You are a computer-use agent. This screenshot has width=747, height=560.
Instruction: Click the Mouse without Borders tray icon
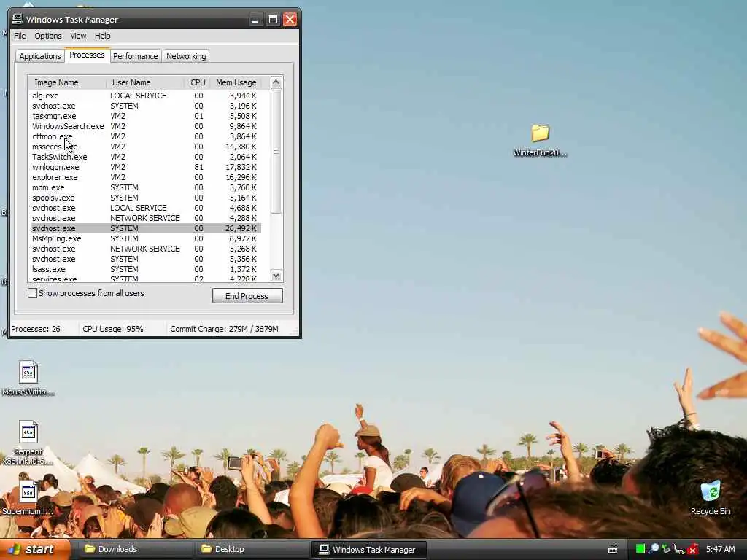[679, 549]
